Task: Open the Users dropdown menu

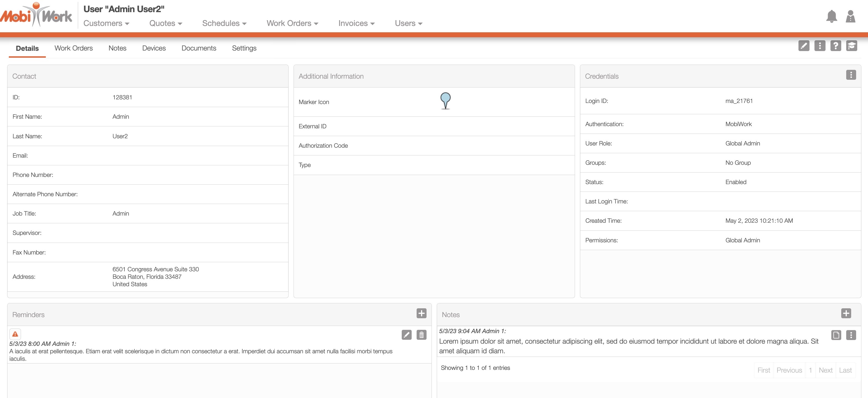Action: pyautogui.click(x=408, y=23)
